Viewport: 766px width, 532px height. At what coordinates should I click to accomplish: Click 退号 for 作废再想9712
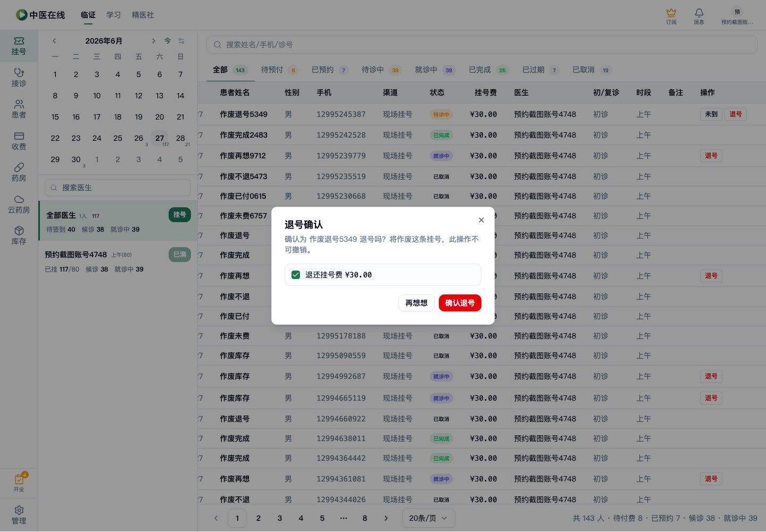[x=711, y=156]
